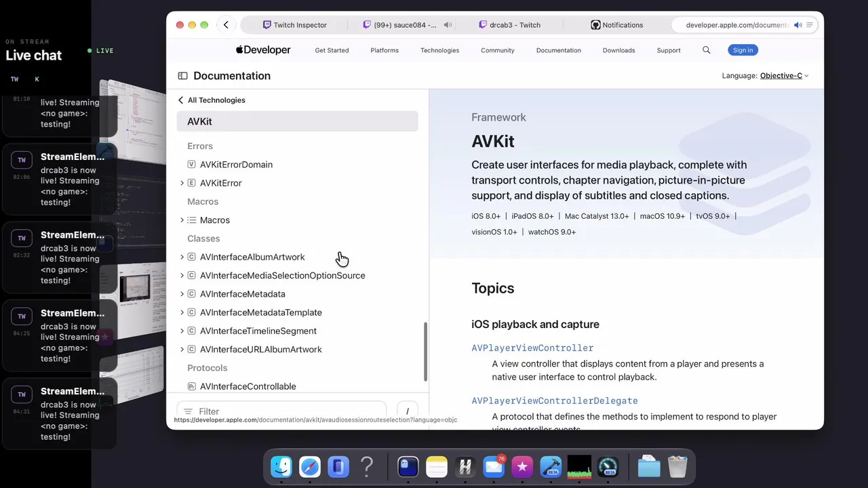Open Finder from the Dock
Screen dimensions: 868x488
coord(281,466)
